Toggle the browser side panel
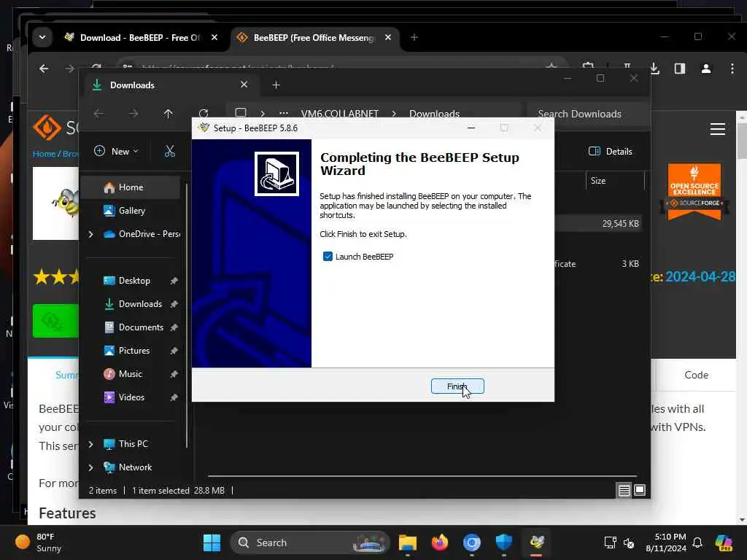747x560 pixels. tap(680, 69)
